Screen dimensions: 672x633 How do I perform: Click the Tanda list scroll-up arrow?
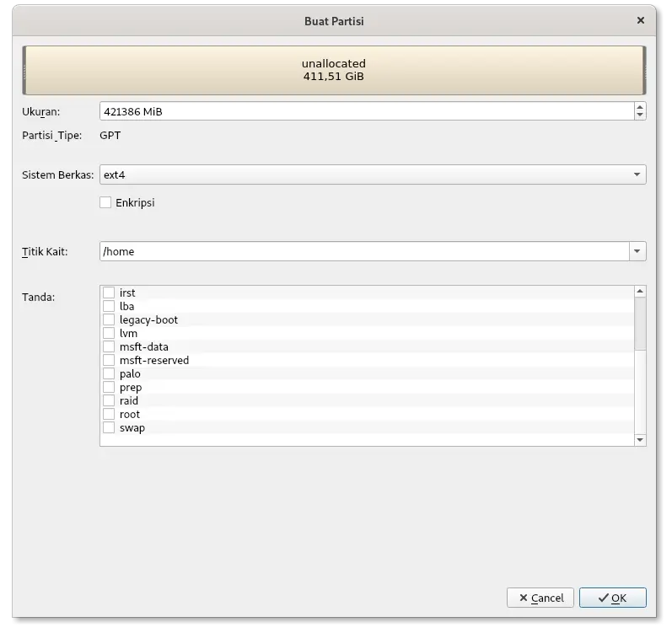[x=640, y=292]
